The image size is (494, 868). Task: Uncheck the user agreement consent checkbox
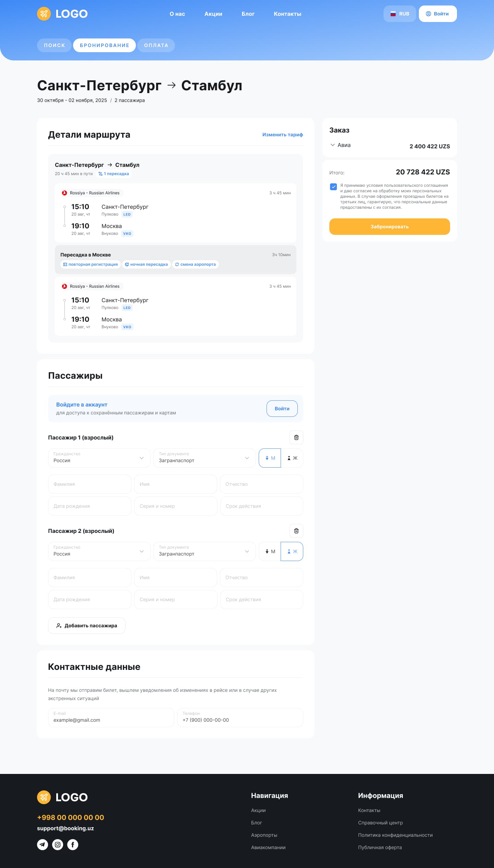(333, 187)
